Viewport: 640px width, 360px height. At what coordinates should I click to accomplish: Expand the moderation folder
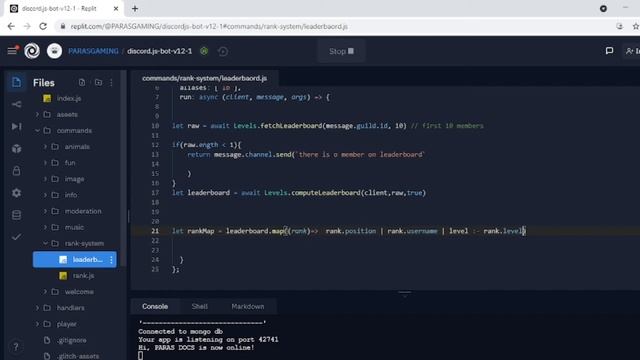[45, 211]
